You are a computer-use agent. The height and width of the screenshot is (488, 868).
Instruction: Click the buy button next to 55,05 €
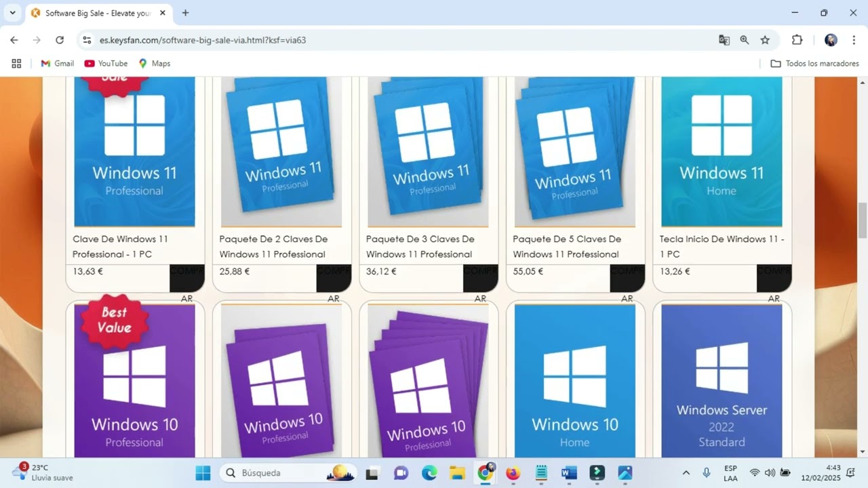pos(628,278)
